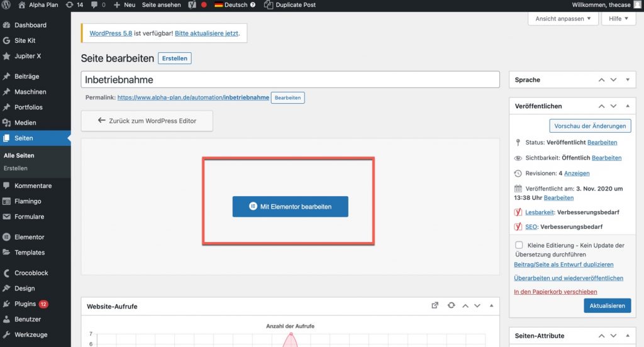644x347 pixels.
Task: Click Zurück zum WordPress Editor button
Action: pos(147,121)
